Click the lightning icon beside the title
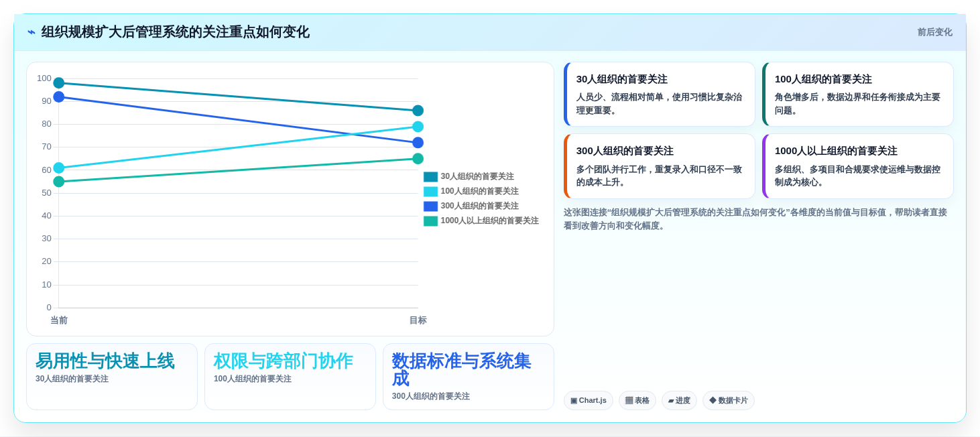This screenshot has width=980, height=437. [x=32, y=32]
